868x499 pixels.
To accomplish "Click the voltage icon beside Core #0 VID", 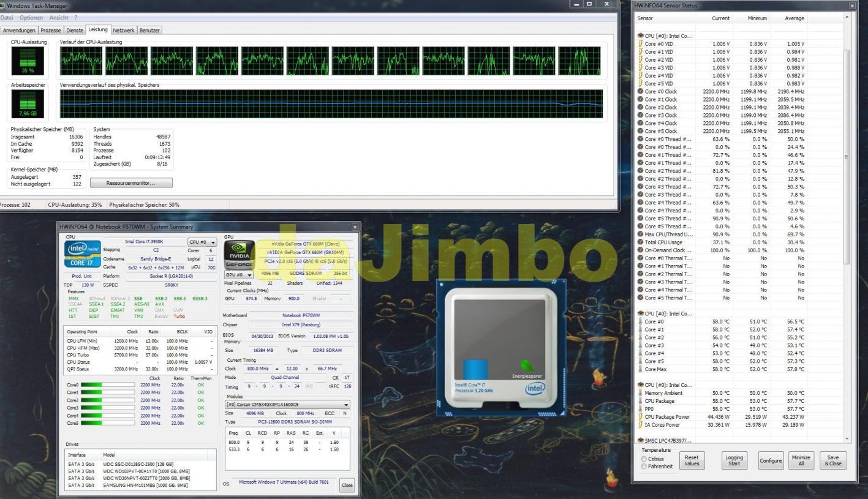I will pos(640,44).
